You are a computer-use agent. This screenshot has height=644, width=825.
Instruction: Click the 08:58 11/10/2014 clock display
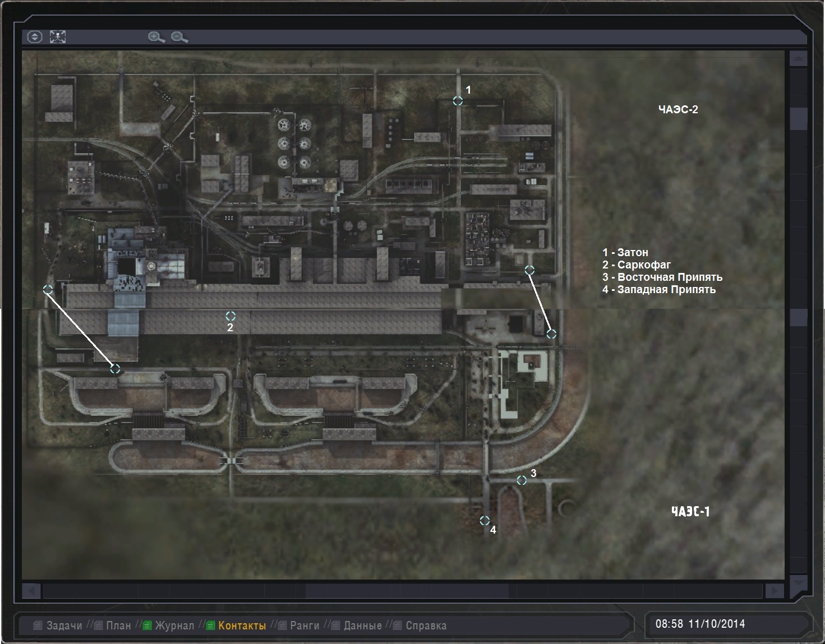700,624
